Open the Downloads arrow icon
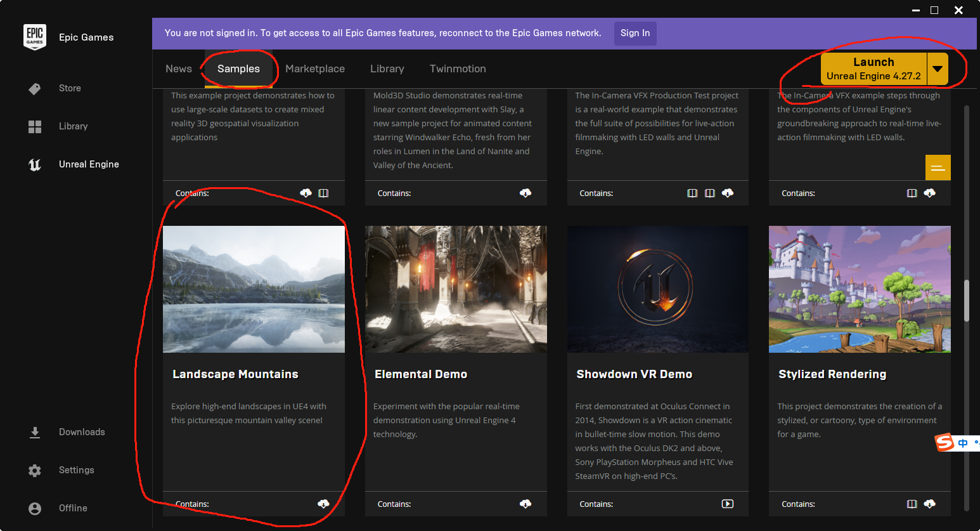The height and width of the screenshot is (531, 980). point(35,433)
